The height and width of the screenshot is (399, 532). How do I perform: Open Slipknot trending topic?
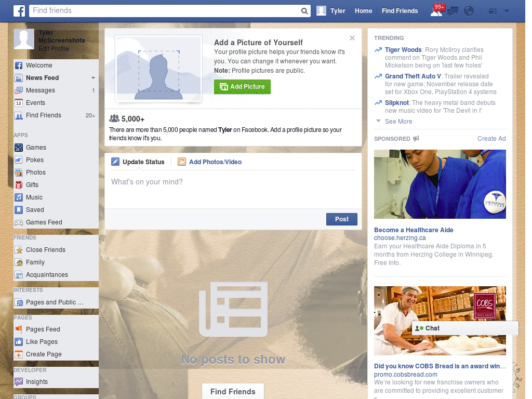point(396,103)
